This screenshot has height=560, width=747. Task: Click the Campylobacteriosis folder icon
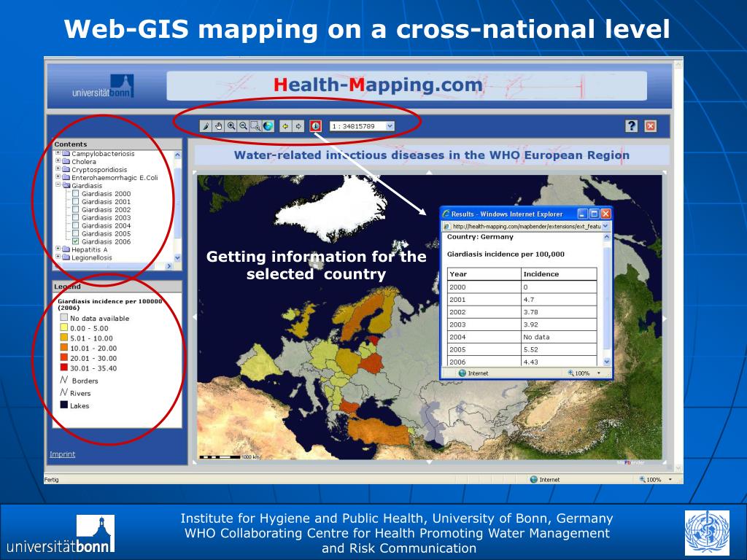coord(66,154)
